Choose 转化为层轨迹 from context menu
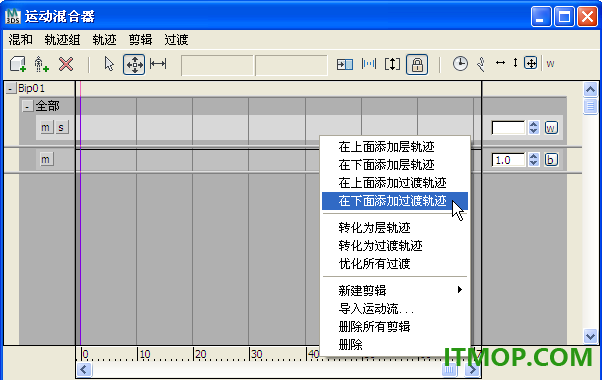The width and height of the screenshot is (602, 380). point(395,228)
